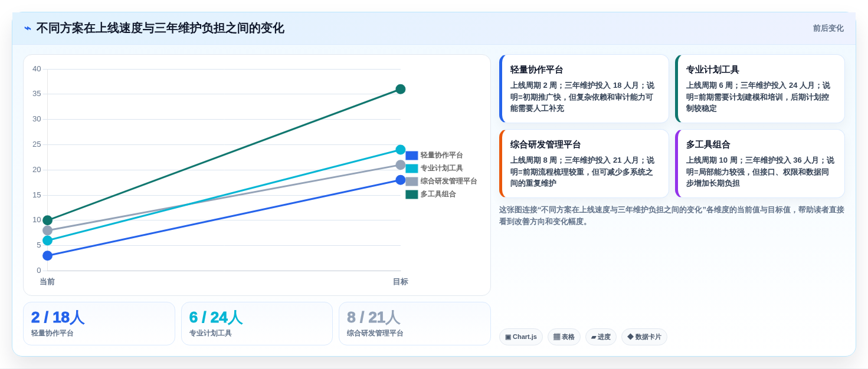Click the summary paragraph starting 这张图连接
The width and height of the screenshot is (868, 369).
click(672, 216)
